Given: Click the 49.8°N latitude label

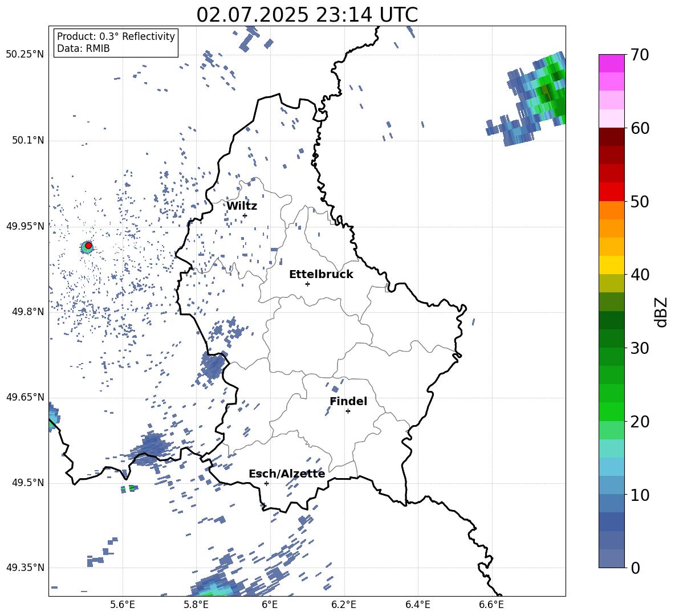Looking at the screenshot, I should [x=28, y=312].
